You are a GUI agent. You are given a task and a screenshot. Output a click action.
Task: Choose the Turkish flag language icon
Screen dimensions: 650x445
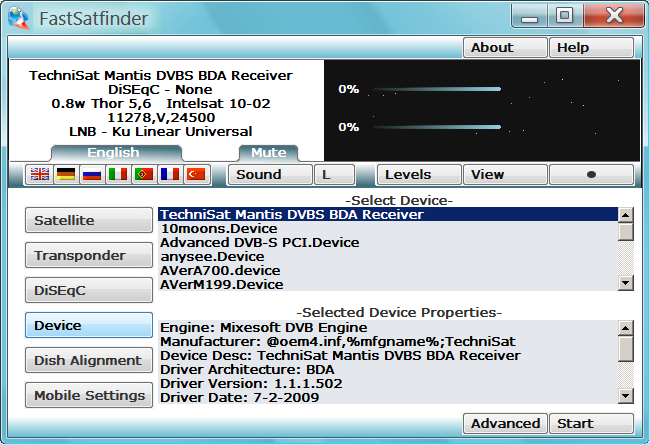[196, 174]
